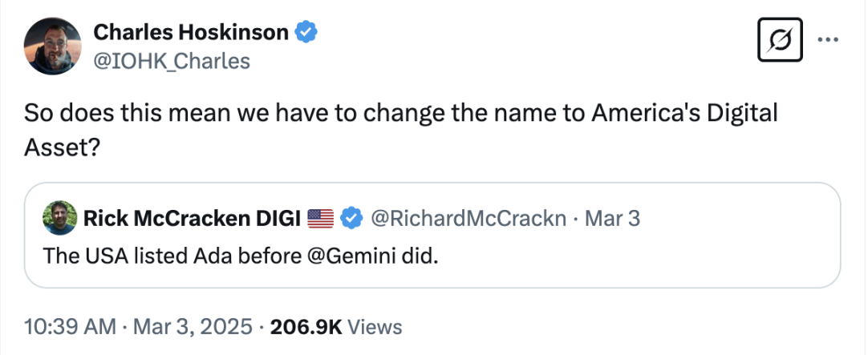Click the "Views" label in tweet footer
The image size is (868, 355).
coord(376,326)
